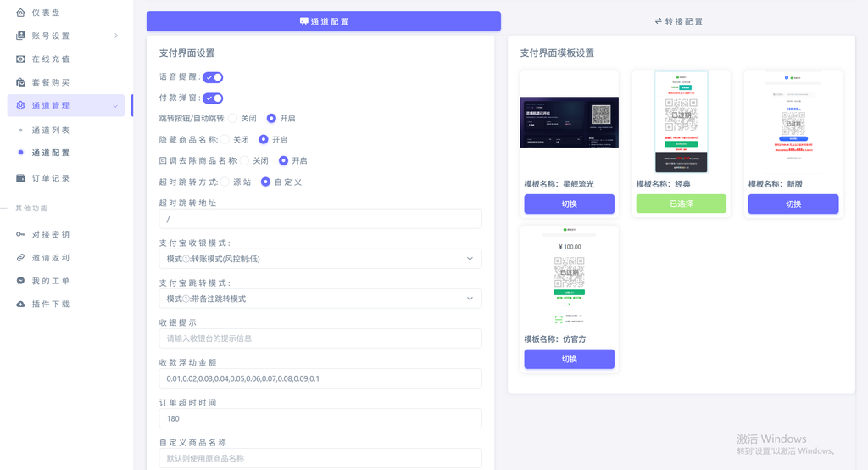
Task: Select 关闭 for 回调去除商品名称
Action: 245,160
